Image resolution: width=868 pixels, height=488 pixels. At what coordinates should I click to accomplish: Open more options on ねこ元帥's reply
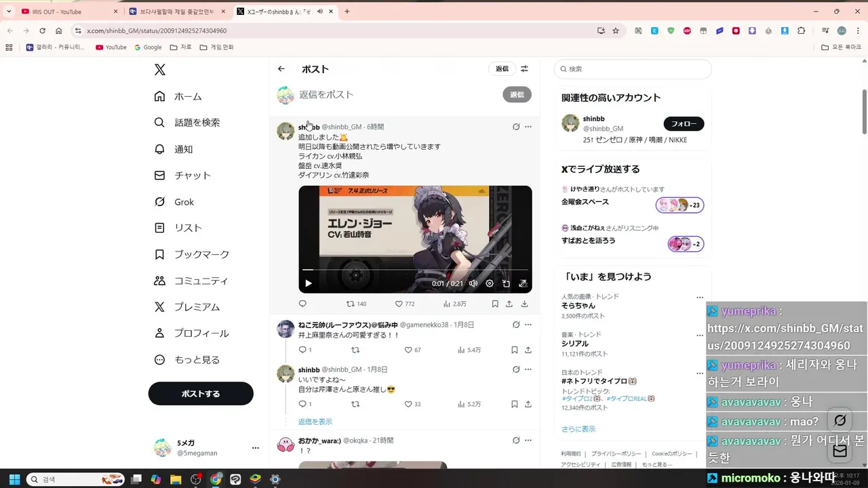pyautogui.click(x=528, y=325)
